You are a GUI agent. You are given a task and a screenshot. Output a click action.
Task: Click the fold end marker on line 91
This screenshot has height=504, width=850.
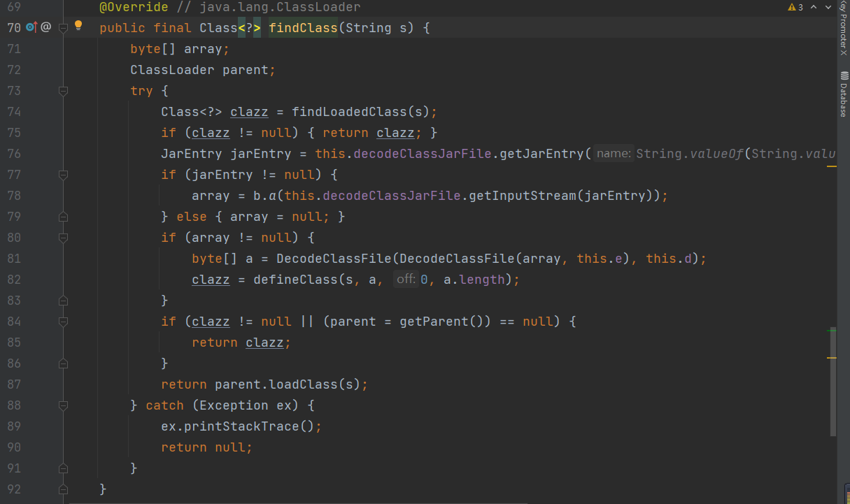(x=63, y=468)
